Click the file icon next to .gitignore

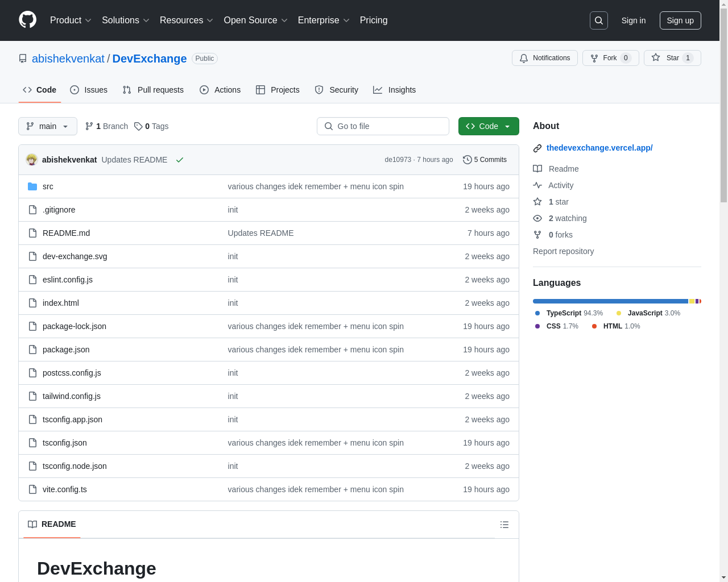click(32, 210)
